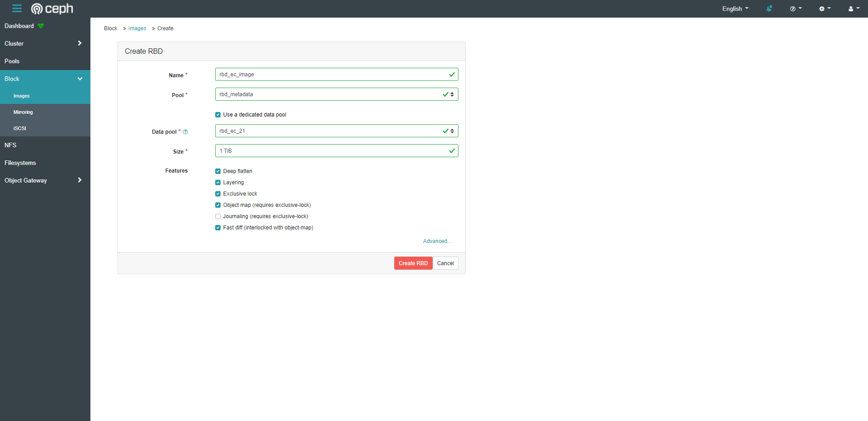Open the Pool dropdown showing rbd_metadata

[x=336, y=94]
